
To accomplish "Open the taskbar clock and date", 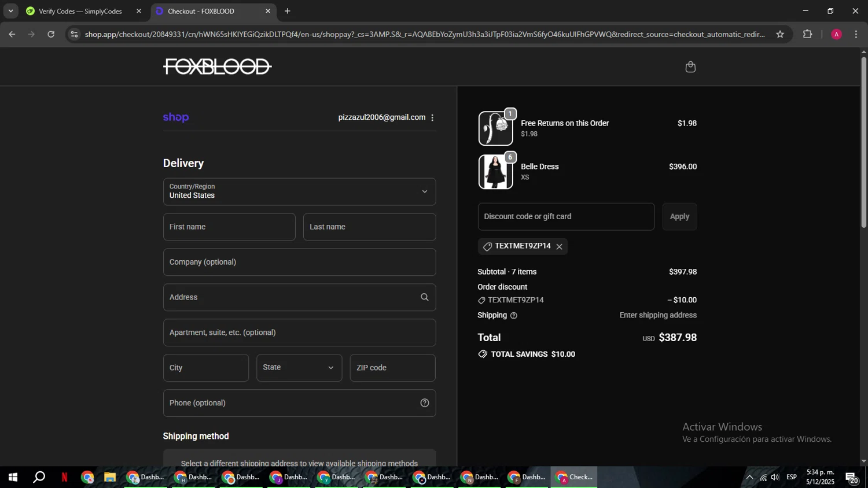I will [x=820, y=477].
